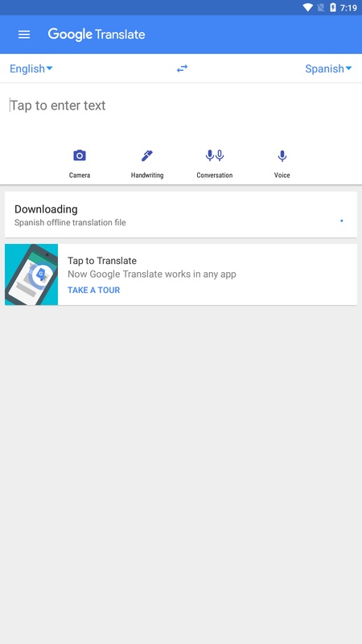Expand the Spanish target language dropdown

(328, 68)
